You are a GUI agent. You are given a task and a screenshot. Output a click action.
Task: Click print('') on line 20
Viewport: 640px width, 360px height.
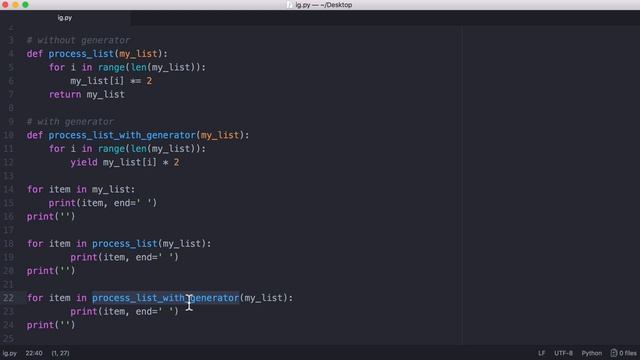(x=51, y=271)
